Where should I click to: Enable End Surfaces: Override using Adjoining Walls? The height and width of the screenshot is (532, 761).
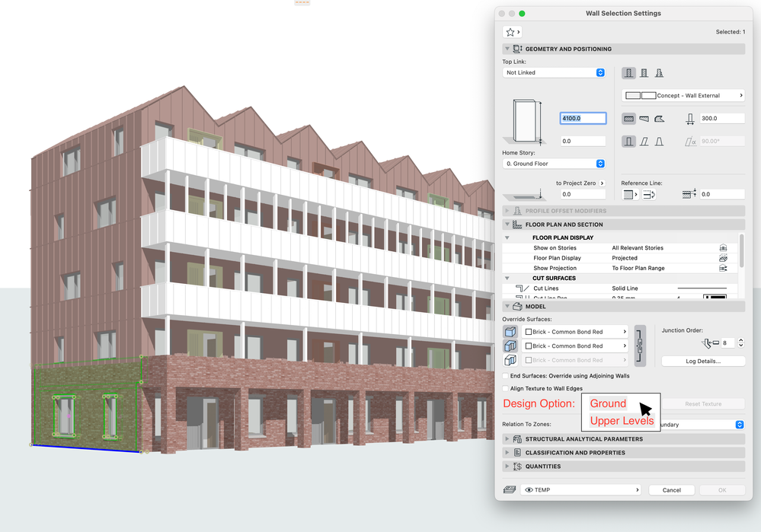506,376
